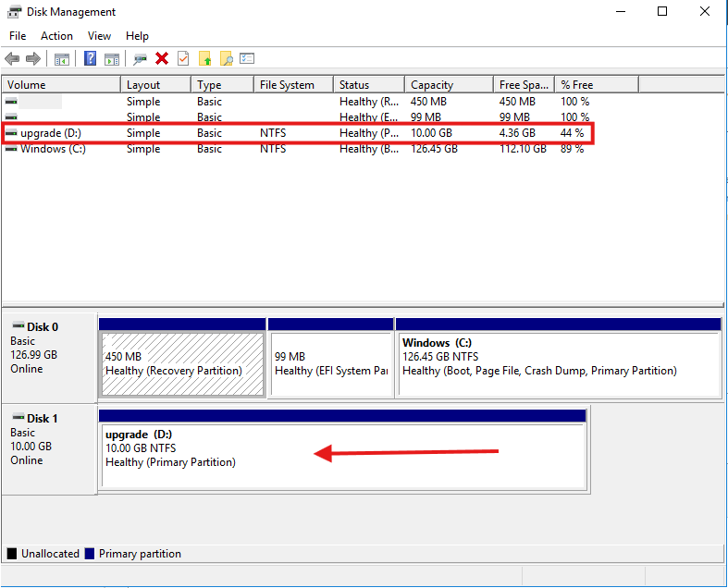
Task: Open the File menu
Action: (x=18, y=36)
